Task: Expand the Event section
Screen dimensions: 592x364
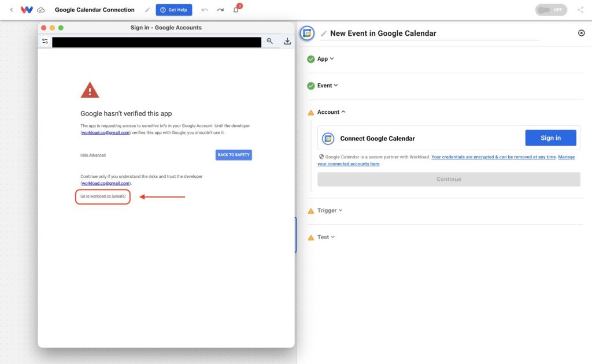Action: (327, 86)
